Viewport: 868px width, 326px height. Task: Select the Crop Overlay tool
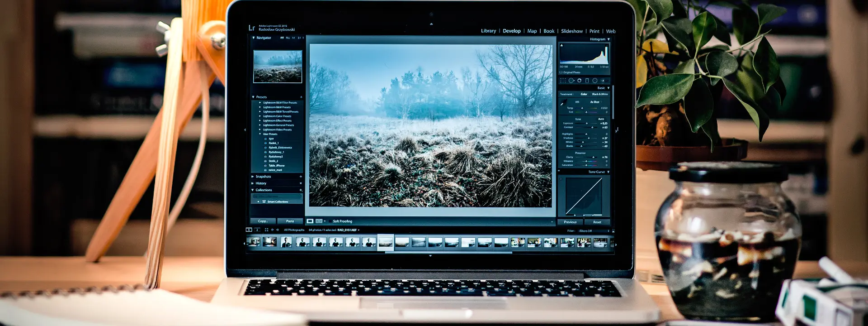(563, 81)
